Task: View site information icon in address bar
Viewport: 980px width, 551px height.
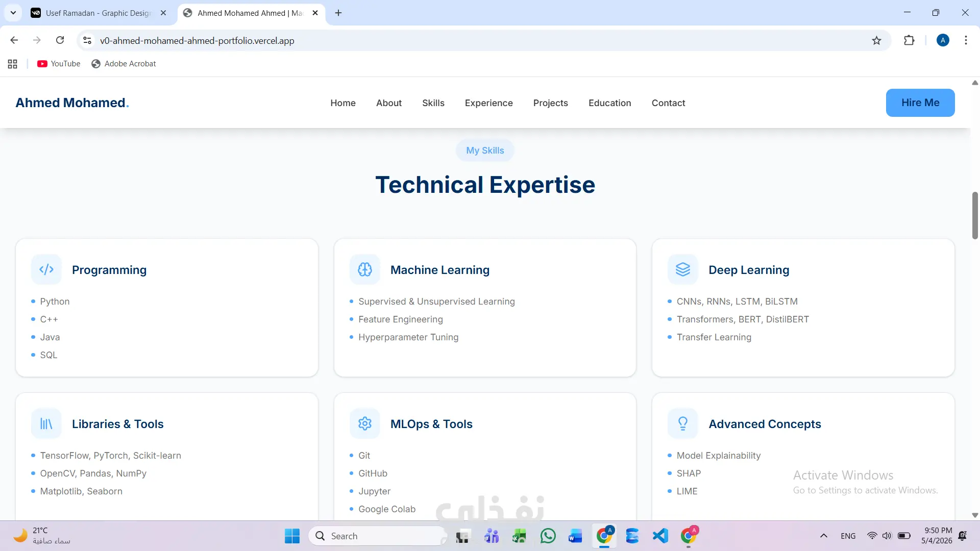Action: 87,40
